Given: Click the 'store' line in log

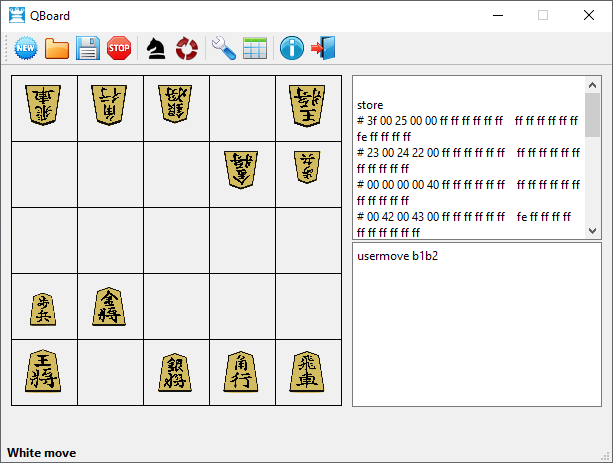Looking at the screenshot, I should click(370, 105).
